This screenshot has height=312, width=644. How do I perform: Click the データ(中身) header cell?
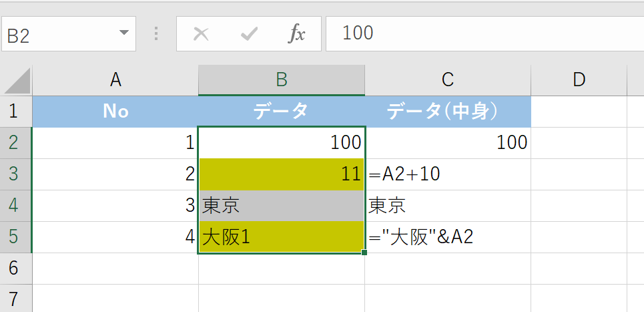coord(447,112)
